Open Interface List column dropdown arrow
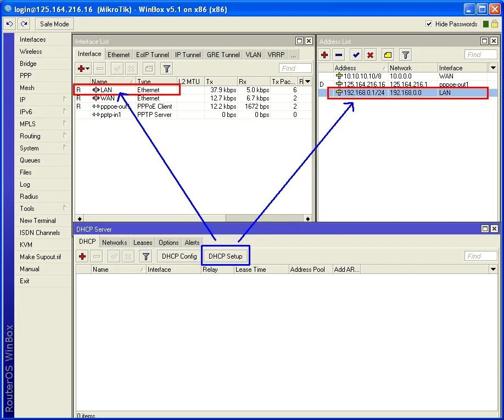The image size is (504, 420). pos(307,82)
